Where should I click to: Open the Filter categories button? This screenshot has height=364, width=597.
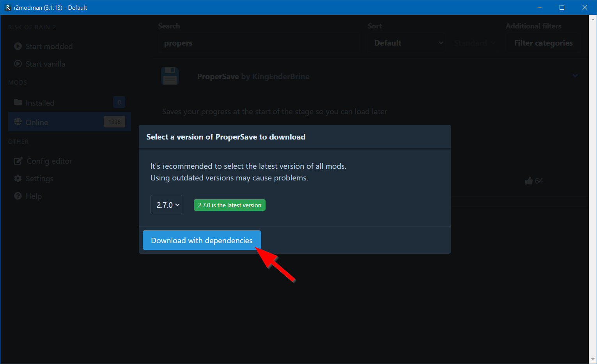(x=543, y=43)
